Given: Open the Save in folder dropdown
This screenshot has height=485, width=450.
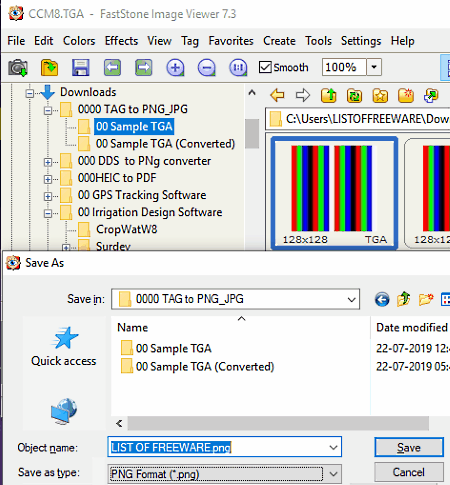Looking at the screenshot, I should tap(351, 299).
